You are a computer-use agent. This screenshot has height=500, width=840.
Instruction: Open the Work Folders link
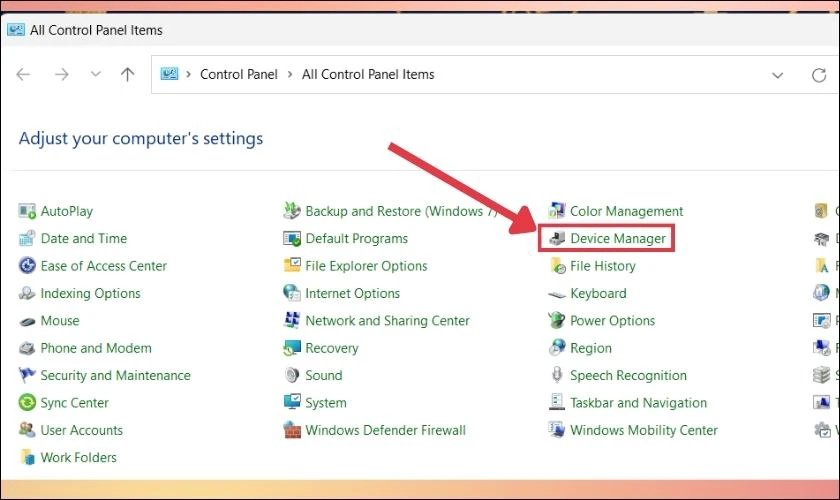78,457
